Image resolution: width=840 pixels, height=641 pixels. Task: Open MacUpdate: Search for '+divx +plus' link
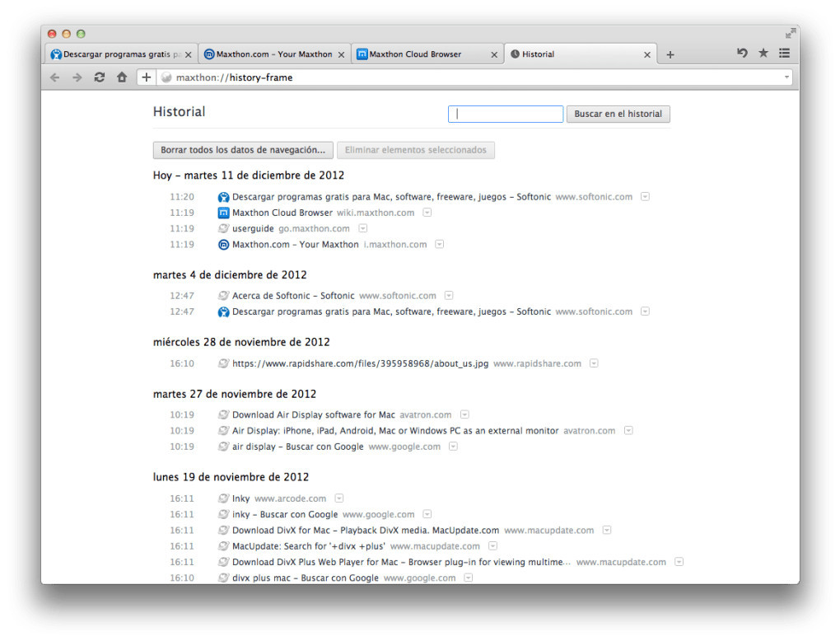pyautogui.click(x=309, y=546)
